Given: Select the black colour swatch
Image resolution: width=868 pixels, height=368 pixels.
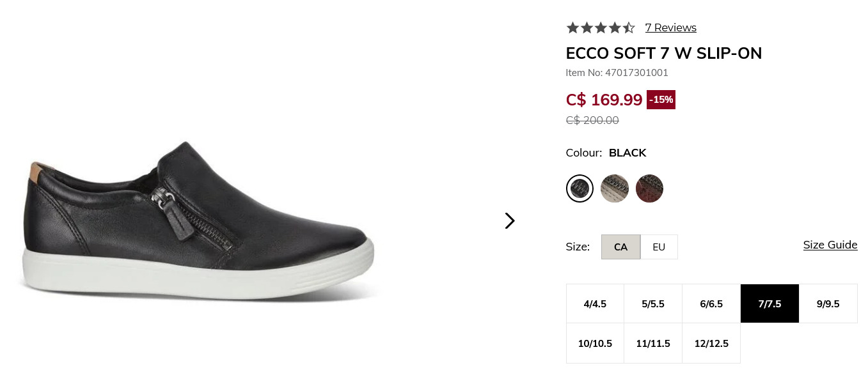Looking at the screenshot, I should pos(580,188).
